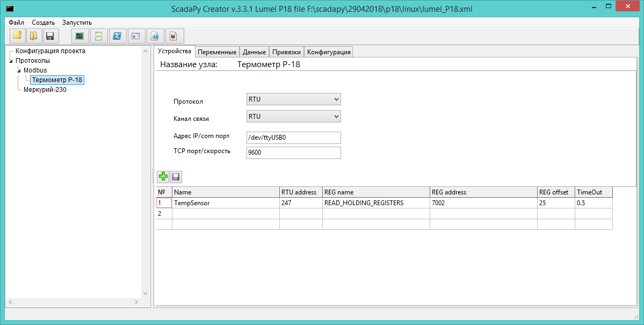Click the TCP порт/скорость field showing 9600

pos(294,153)
